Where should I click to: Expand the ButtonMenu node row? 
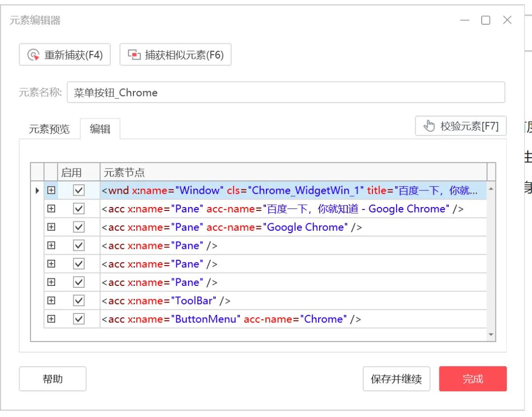tap(51, 319)
